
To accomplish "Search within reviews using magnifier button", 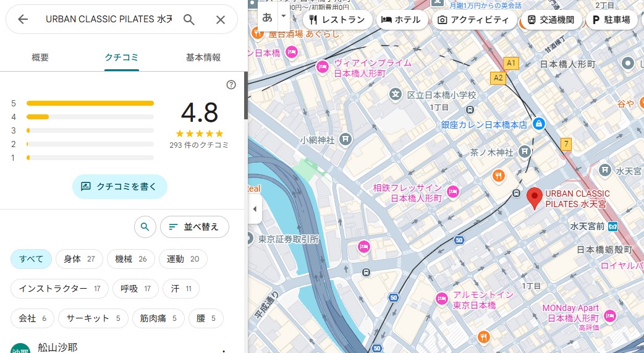I will 145,227.
